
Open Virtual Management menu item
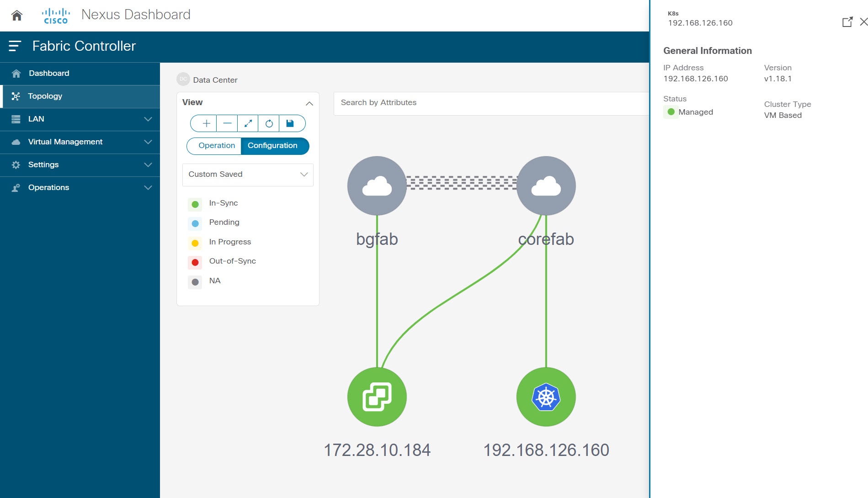[x=80, y=142]
